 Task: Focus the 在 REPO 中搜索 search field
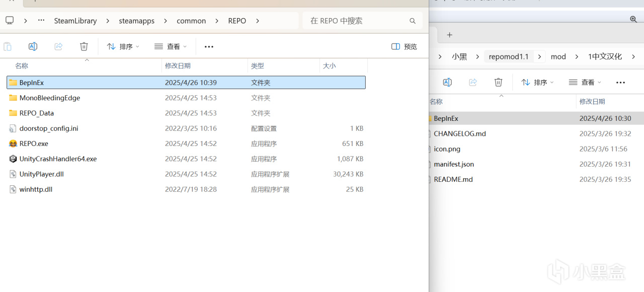[x=362, y=21]
